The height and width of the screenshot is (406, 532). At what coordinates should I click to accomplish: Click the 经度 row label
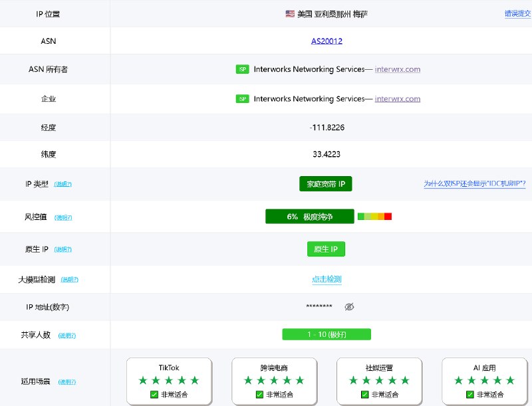click(x=48, y=128)
